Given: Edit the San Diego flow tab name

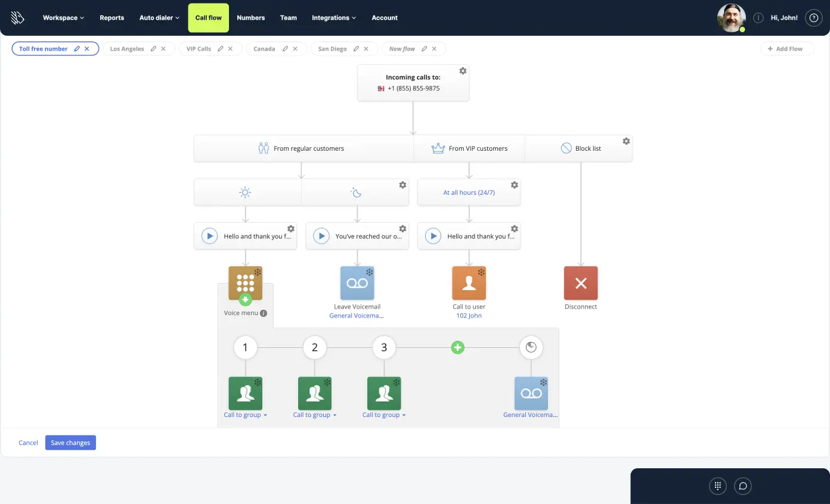Looking at the screenshot, I should pos(356,49).
